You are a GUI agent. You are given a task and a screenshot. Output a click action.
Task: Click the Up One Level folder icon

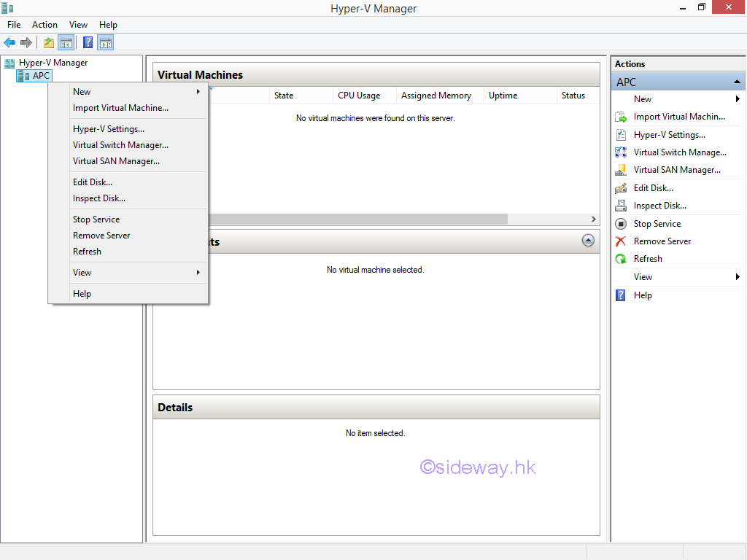coord(49,42)
